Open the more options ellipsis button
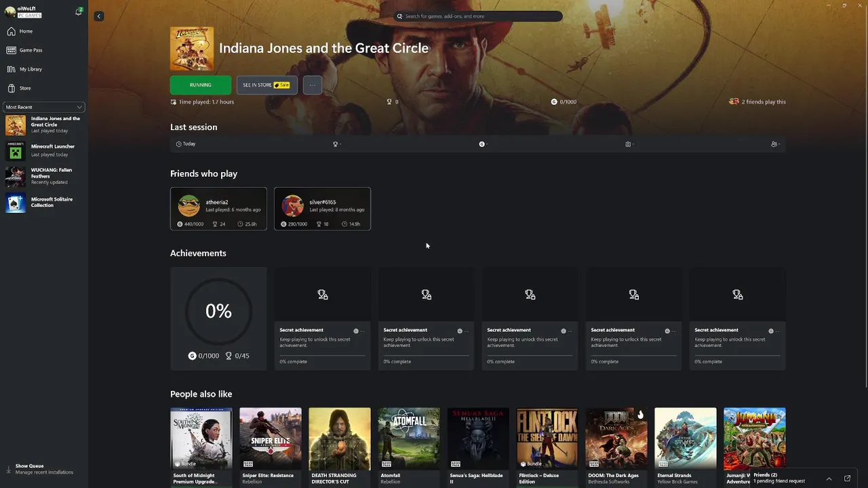868x488 pixels. [x=313, y=85]
